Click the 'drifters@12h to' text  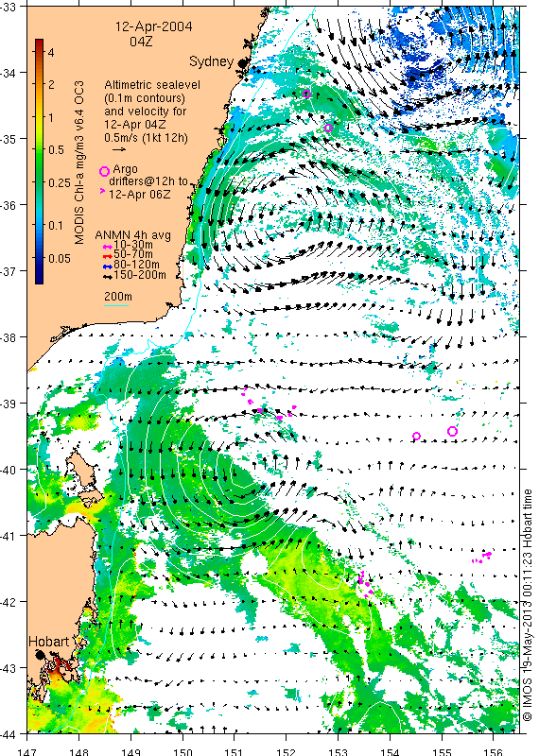(x=148, y=181)
